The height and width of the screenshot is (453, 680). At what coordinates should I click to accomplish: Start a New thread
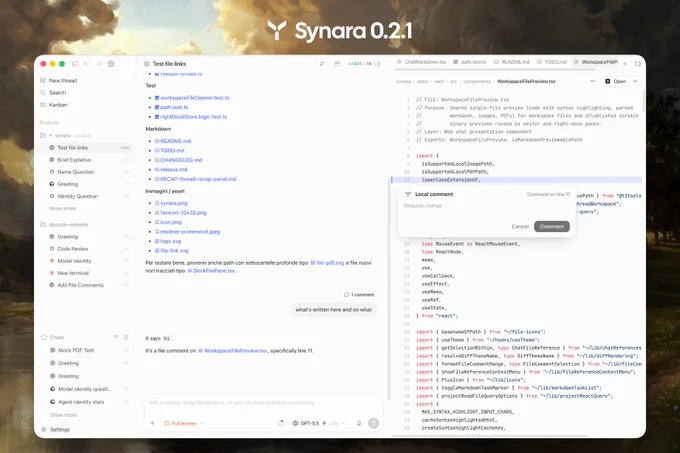(x=59, y=81)
